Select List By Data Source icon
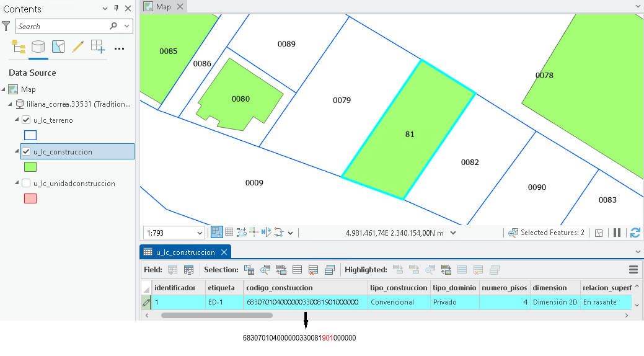This screenshot has height=356, width=644. [38, 47]
